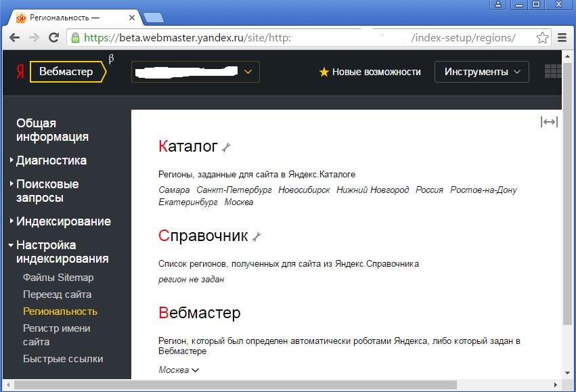This screenshot has height=392, width=576.
Task: Open Chrome hamburger menu
Action: tap(561, 38)
